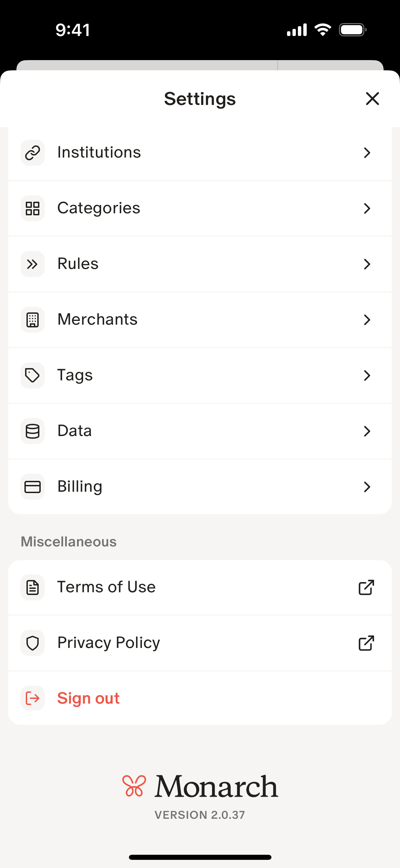
Task: Click the credit card Billing icon
Action: tap(33, 487)
